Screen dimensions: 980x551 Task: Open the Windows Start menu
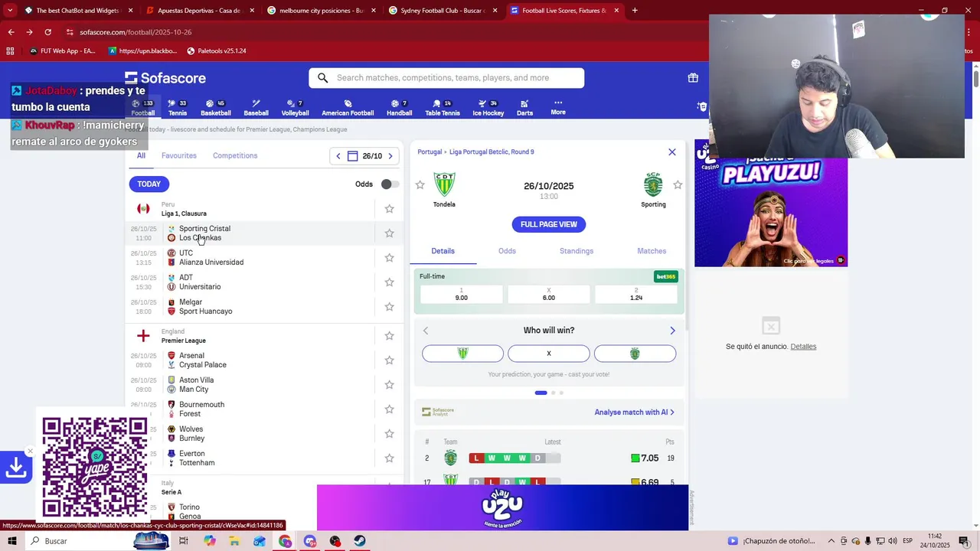coord(11,541)
